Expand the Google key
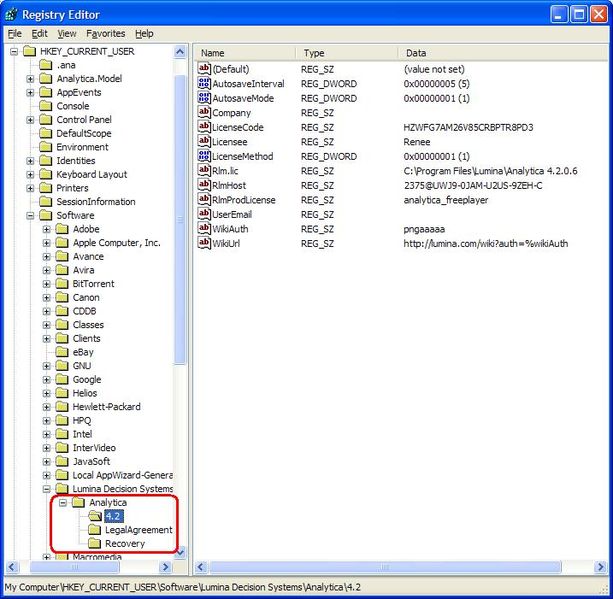 [x=47, y=380]
